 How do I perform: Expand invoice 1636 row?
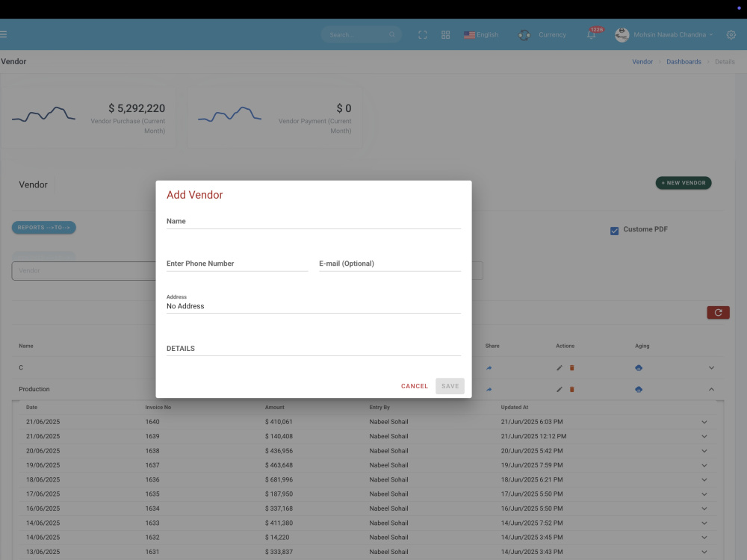(x=704, y=479)
